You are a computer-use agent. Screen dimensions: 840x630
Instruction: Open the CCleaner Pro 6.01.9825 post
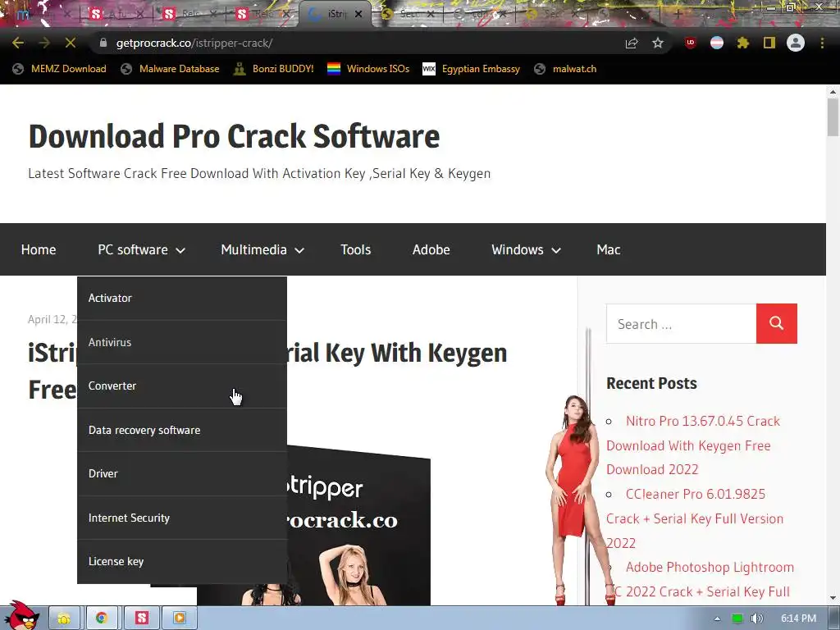tap(695, 518)
